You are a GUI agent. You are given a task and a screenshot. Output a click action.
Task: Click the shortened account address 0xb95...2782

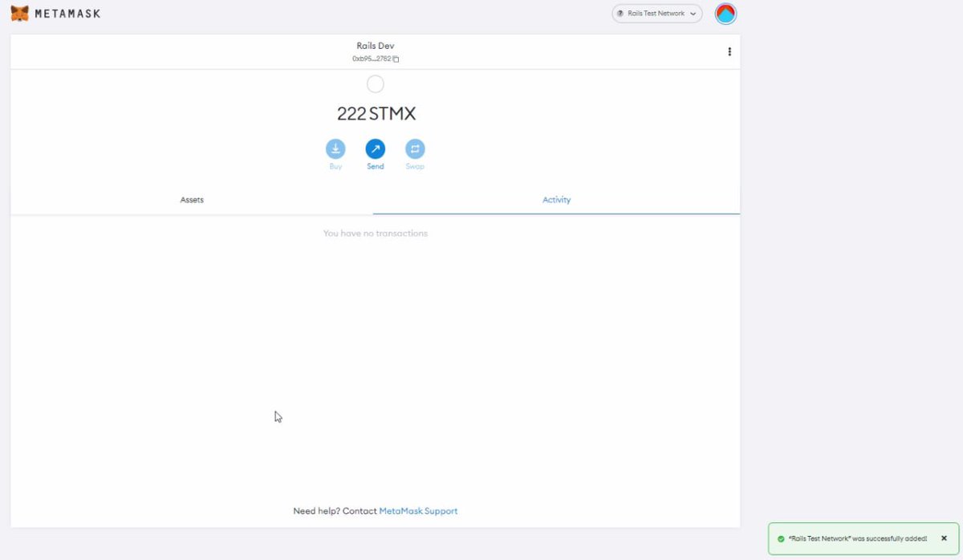pyautogui.click(x=372, y=58)
